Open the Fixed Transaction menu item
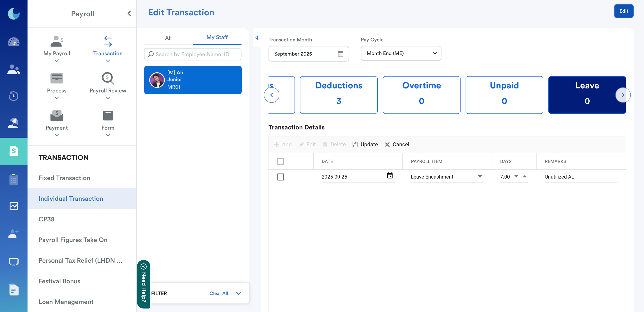The width and height of the screenshot is (644, 312). click(x=64, y=178)
